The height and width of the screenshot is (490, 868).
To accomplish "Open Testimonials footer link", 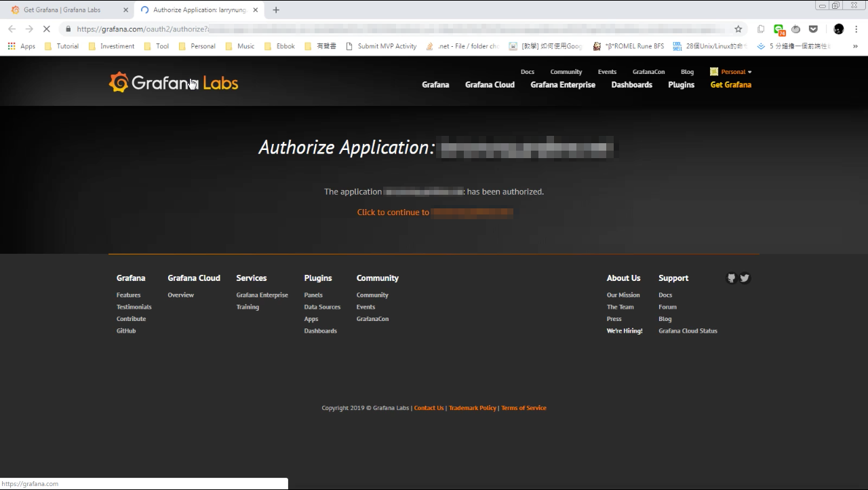I will [134, 307].
